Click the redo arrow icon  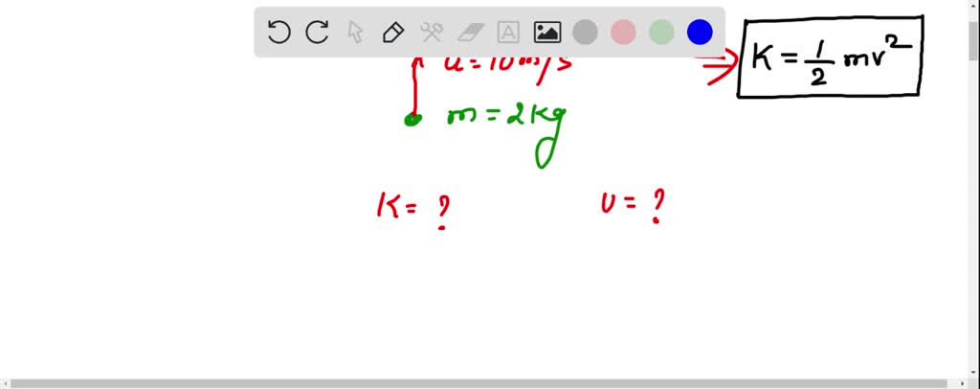pyautogui.click(x=317, y=32)
